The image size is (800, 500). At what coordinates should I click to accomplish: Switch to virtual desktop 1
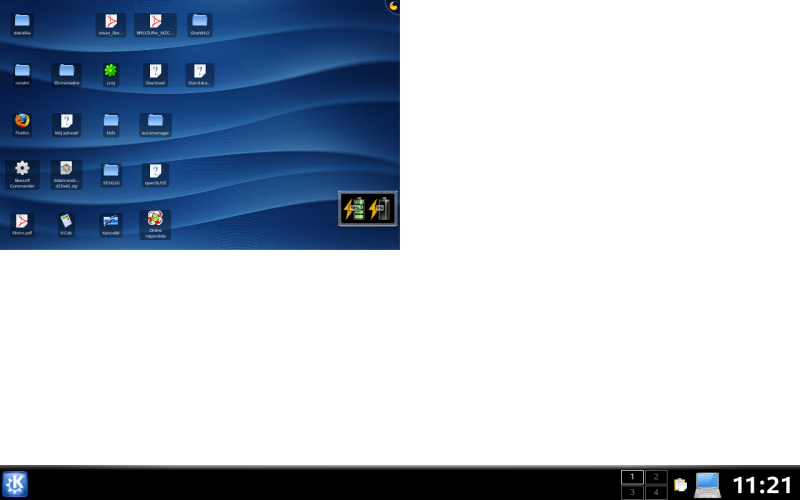tap(632, 477)
